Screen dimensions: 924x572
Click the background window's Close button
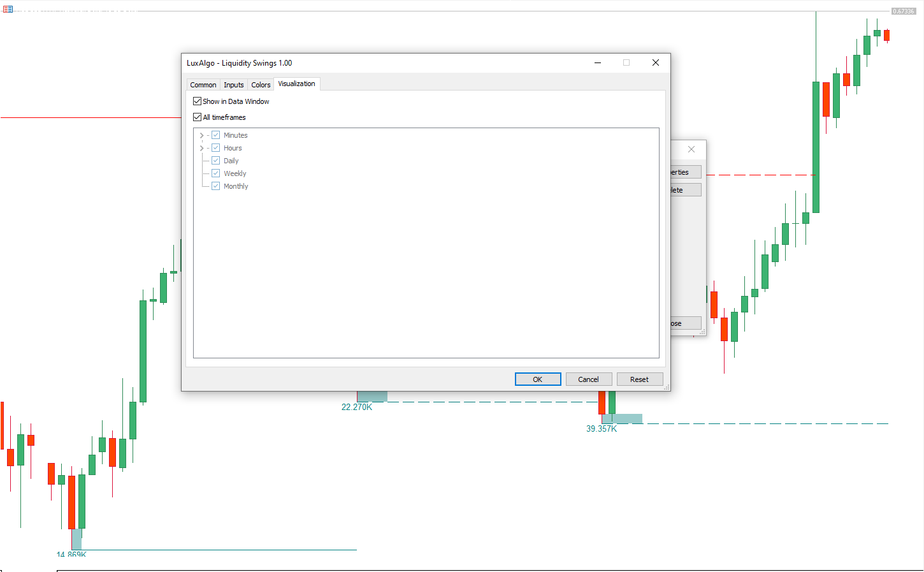[686, 323]
